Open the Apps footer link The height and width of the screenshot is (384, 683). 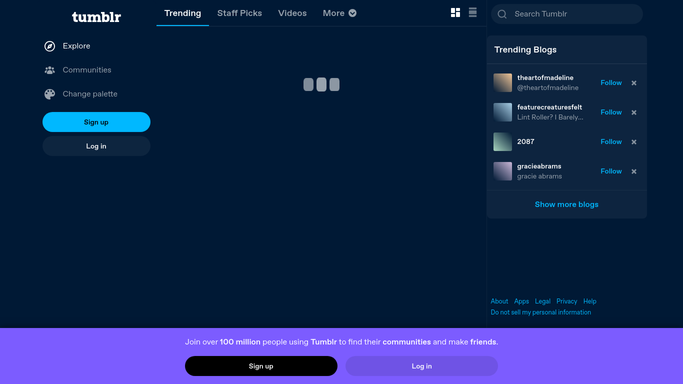521,301
